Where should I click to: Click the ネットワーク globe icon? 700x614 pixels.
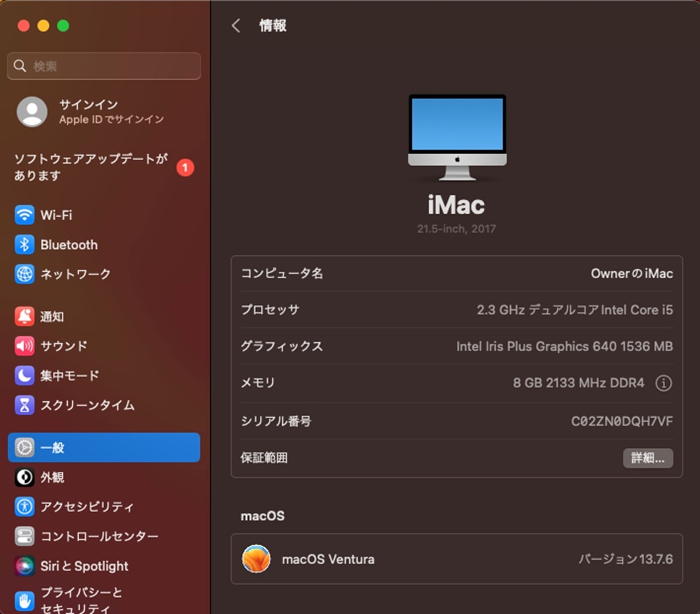pos(25,274)
